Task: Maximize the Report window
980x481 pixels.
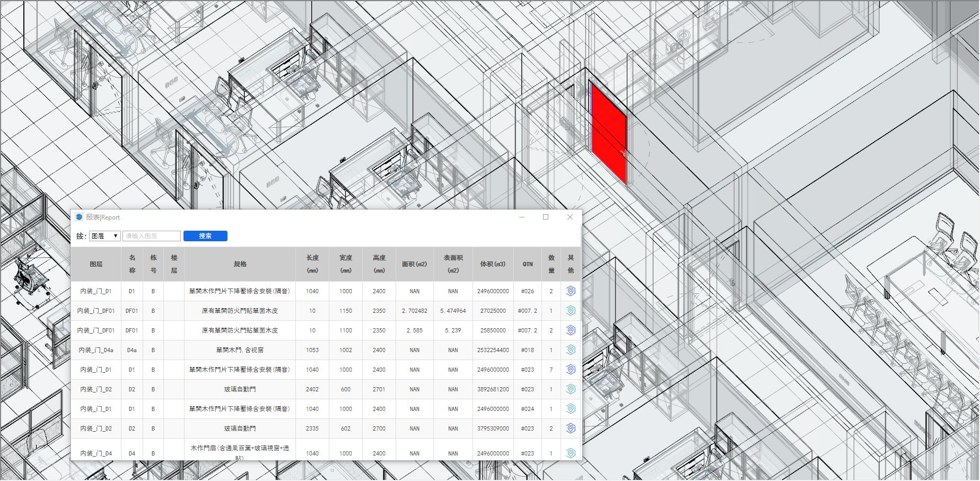Action: click(x=546, y=217)
